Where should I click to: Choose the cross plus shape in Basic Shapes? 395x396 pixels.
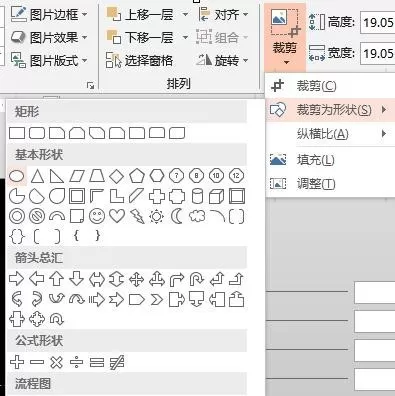pos(157,196)
